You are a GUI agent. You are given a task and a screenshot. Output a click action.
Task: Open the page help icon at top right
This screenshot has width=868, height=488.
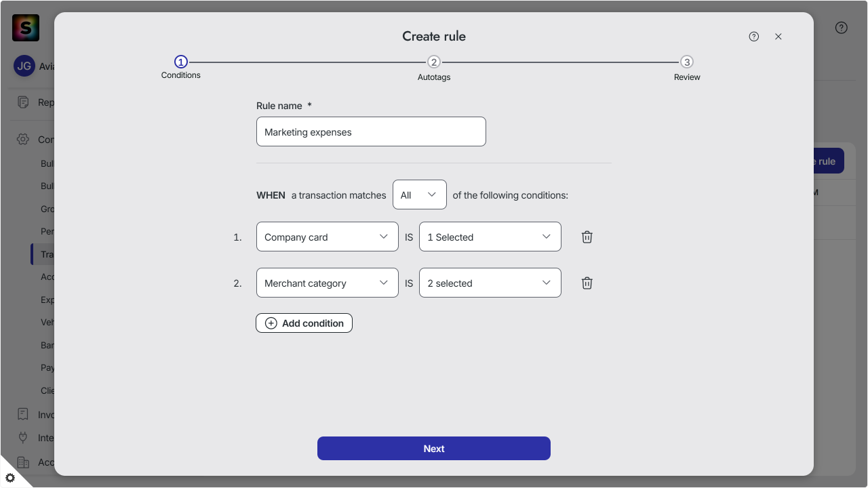click(842, 28)
